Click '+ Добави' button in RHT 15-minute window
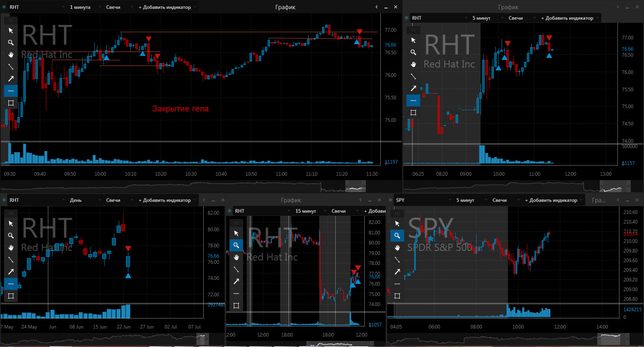Screen dimensions: 644x347 click(374, 211)
